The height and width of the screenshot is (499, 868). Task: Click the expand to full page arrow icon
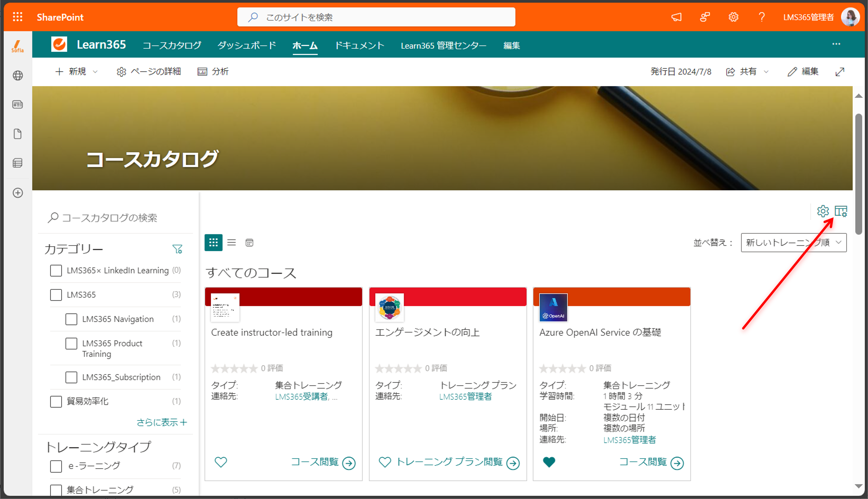840,72
